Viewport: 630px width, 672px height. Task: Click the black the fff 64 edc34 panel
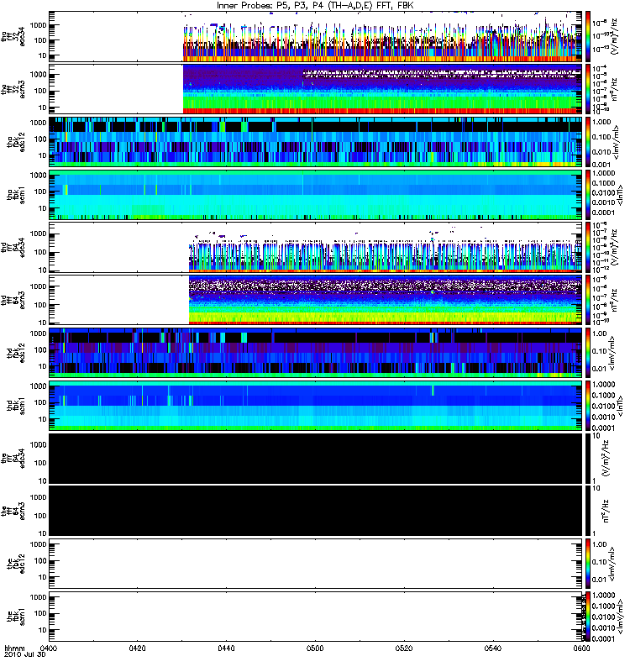coord(316,458)
